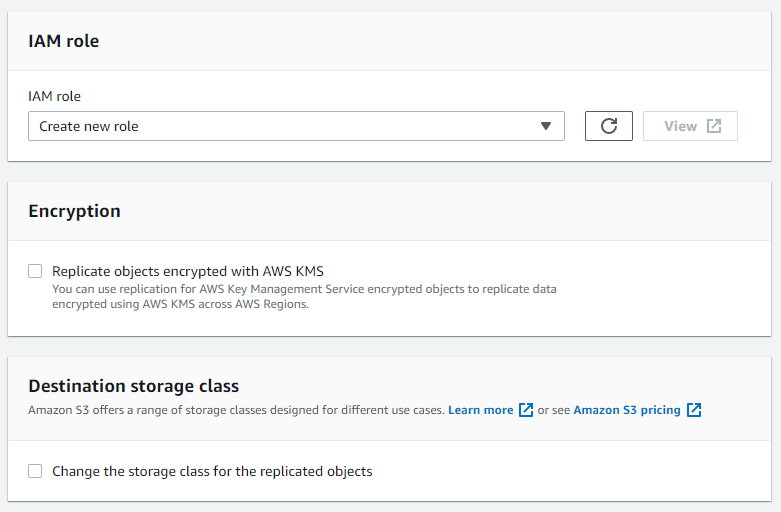The height and width of the screenshot is (512, 781).
Task: Open the IAM role 'Create new role' dropdown
Action: pyautogui.click(x=296, y=126)
